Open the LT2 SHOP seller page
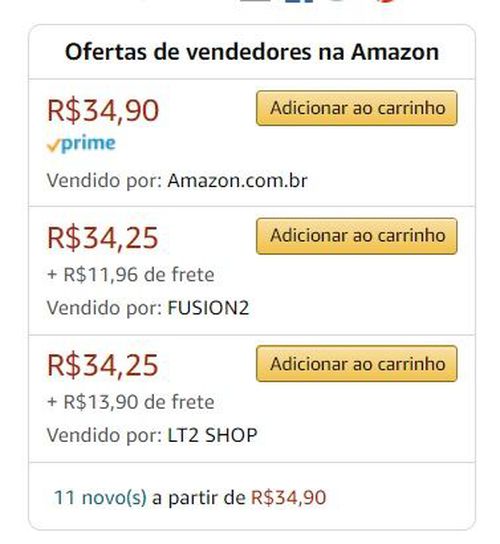 click(x=212, y=435)
